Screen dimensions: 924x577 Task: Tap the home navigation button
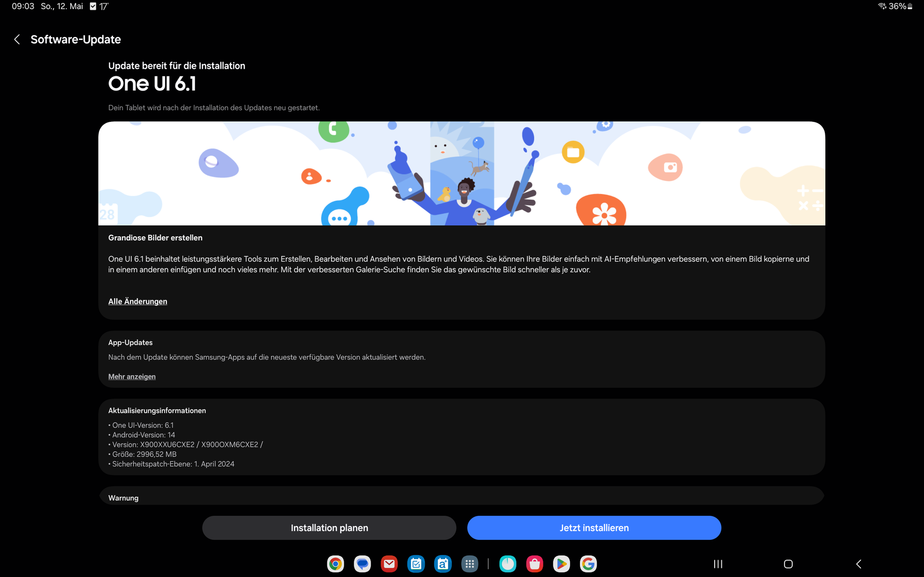tap(788, 564)
